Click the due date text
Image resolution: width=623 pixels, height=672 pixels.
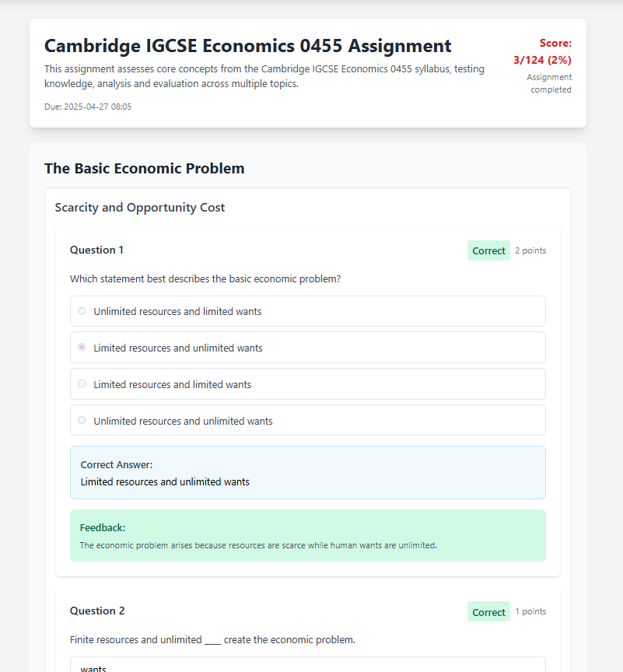click(88, 107)
